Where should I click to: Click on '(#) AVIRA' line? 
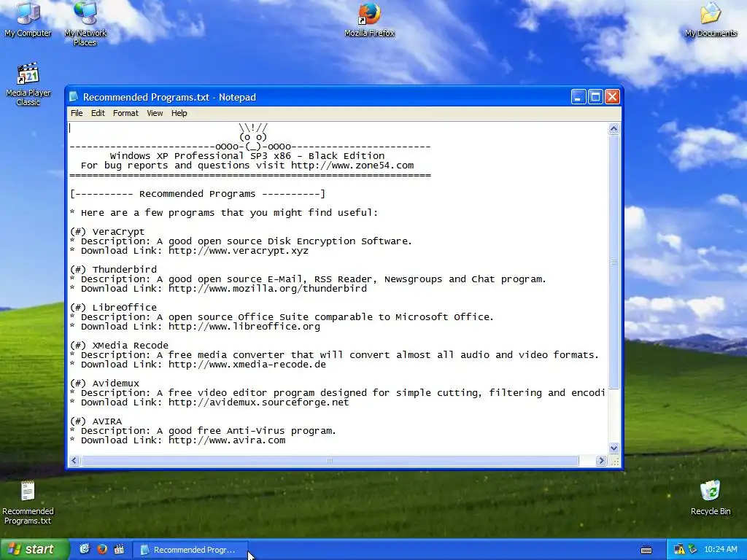click(x=96, y=421)
